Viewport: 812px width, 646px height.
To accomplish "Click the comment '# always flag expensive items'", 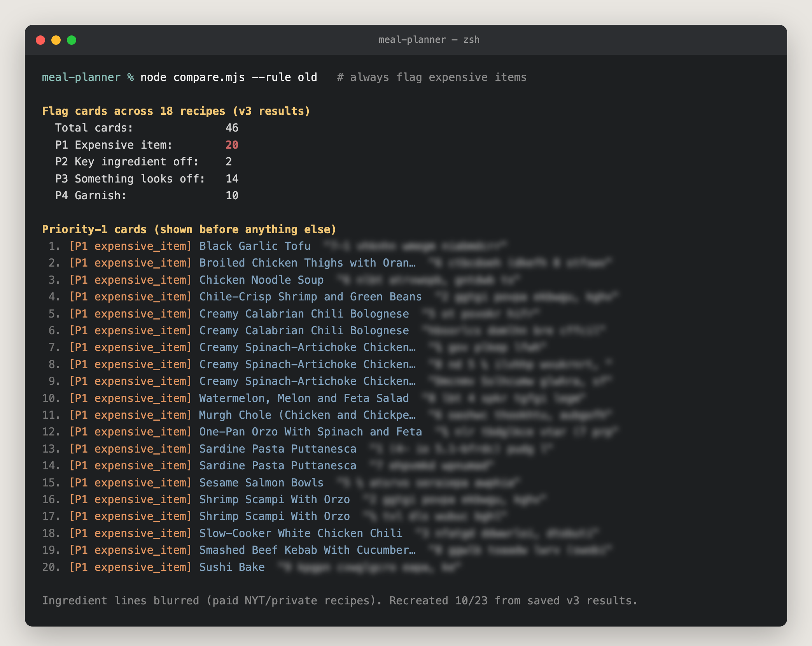I will tap(432, 77).
